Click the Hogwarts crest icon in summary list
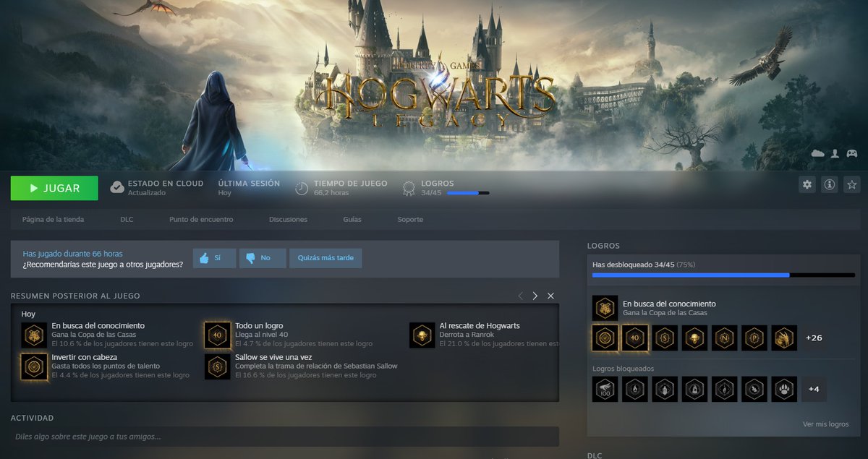 click(34, 335)
